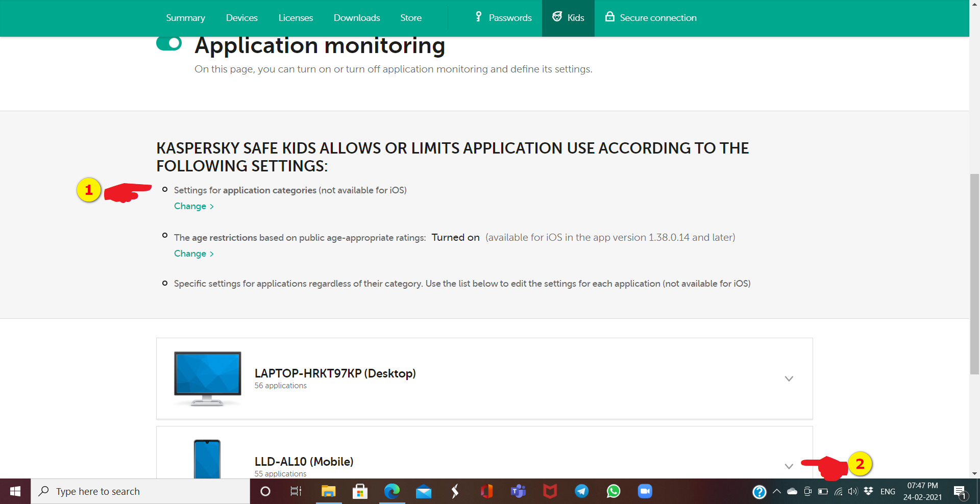Click the volume speaker tray icon

[x=853, y=491]
